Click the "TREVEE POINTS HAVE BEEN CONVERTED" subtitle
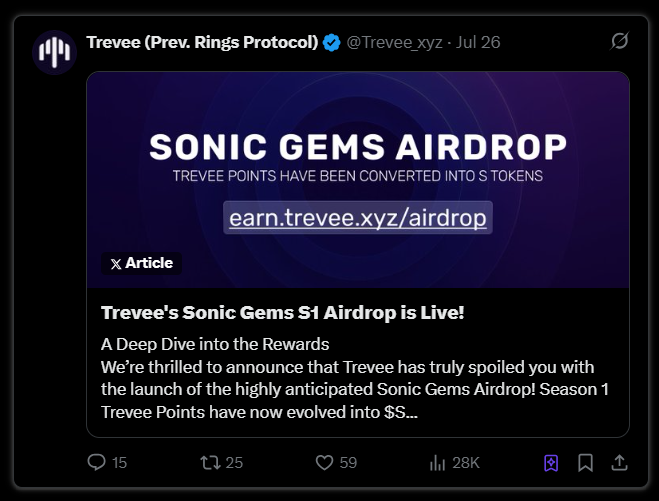This screenshot has height=501, width=659. (357, 177)
